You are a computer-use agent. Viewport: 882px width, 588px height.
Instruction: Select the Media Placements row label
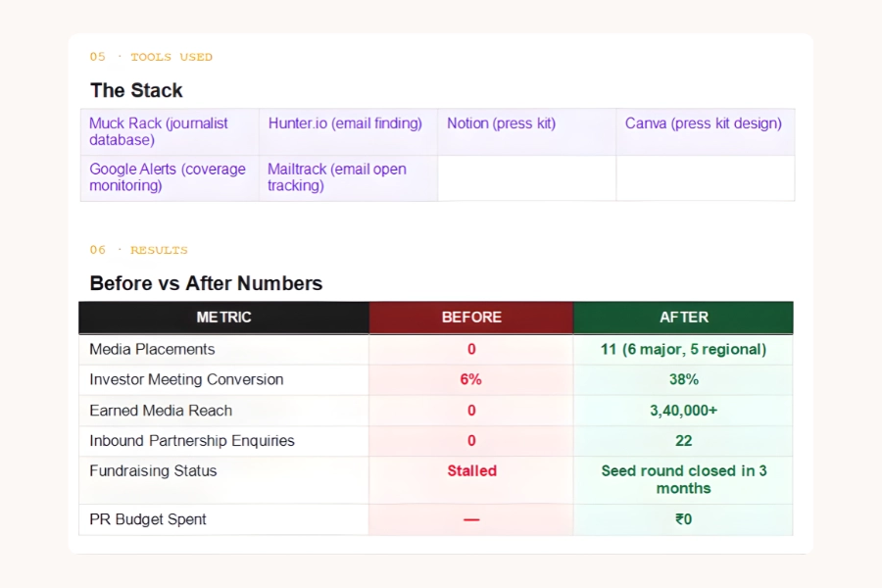tap(152, 349)
